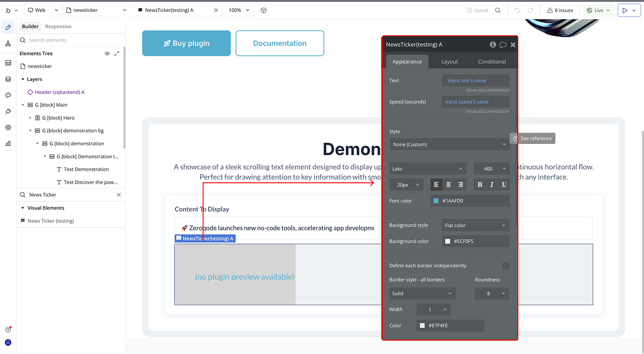Clear the NewsTicker(testing) A element selector
Screen dimensions: 644x354
(216, 10)
